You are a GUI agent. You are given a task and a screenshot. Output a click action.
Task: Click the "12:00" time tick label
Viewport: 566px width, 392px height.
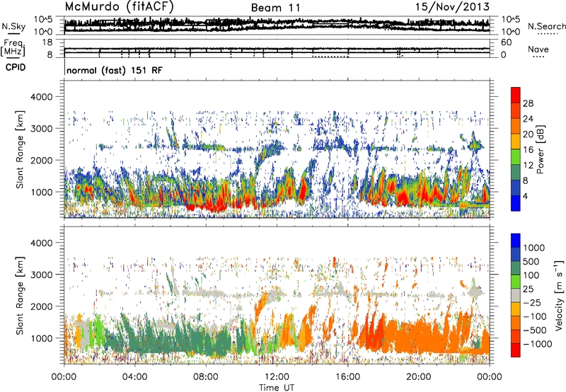[x=277, y=377]
